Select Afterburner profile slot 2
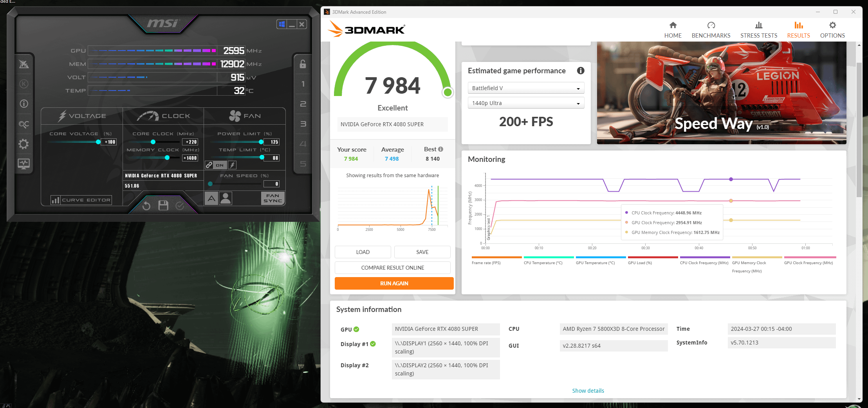The height and width of the screenshot is (408, 868). coord(303,104)
